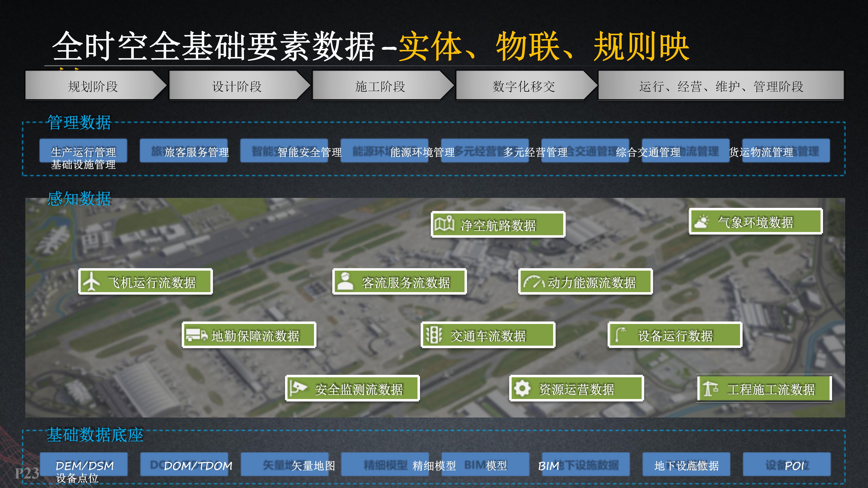Click the crane icon beside 工程施工流数据
Viewport: 868px width, 488px height.
[710, 388]
